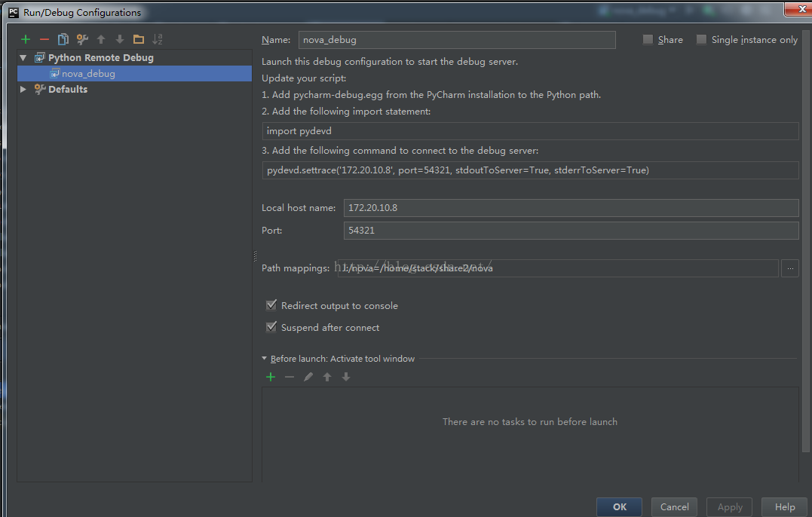Add a new configuration with the plus icon
This screenshot has width=812, height=517.
[26, 39]
